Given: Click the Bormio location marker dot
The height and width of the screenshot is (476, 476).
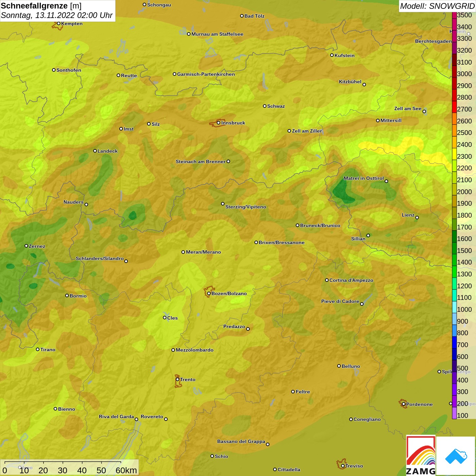Looking at the screenshot, I should (x=67, y=295).
